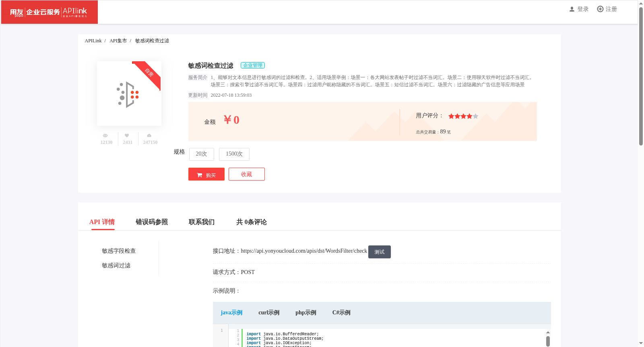This screenshot has width=644, height=347.
Task: Click the code box scroll up arrow
Action: pyautogui.click(x=548, y=332)
